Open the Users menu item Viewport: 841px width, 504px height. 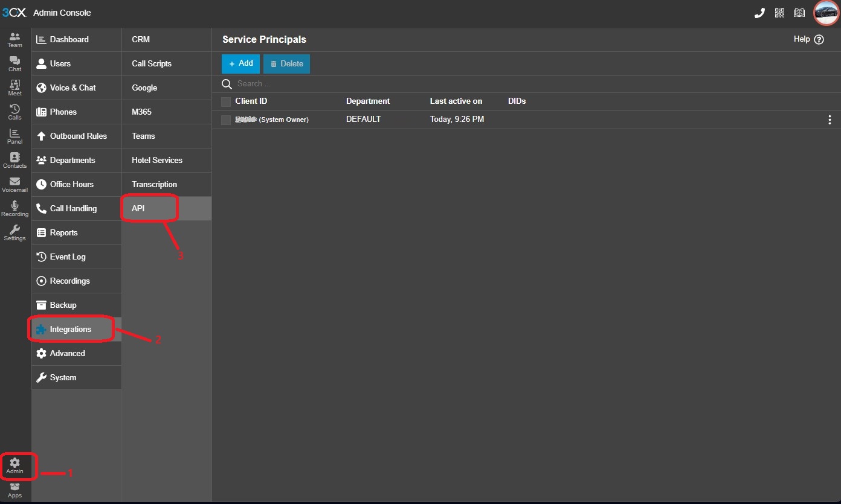(x=77, y=63)
